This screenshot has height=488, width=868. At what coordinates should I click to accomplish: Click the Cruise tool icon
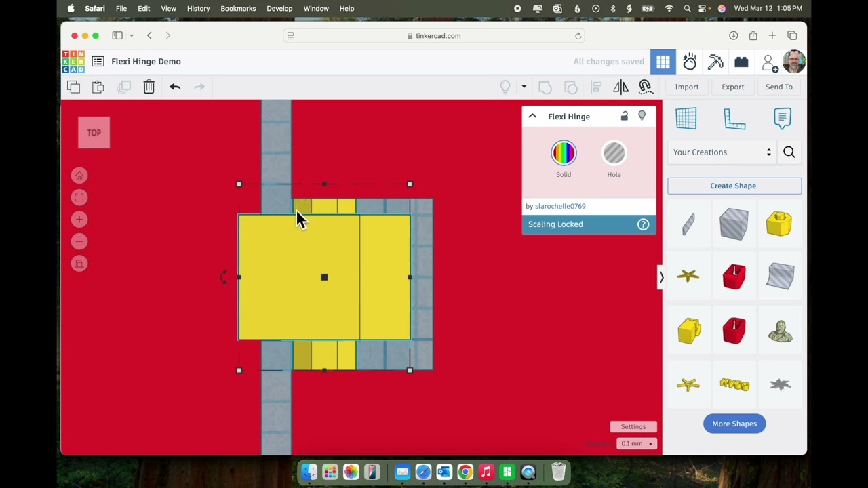645,87
